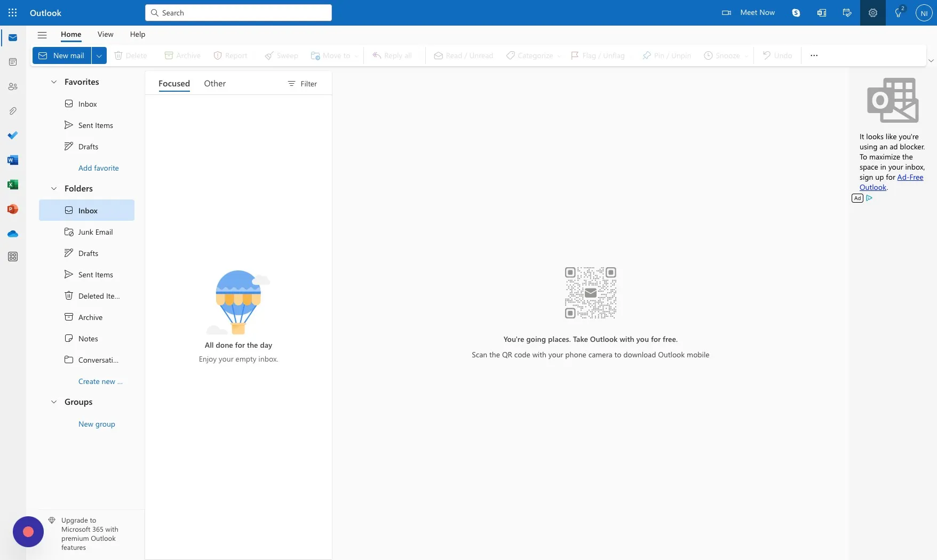This screenshot has width=937, height=560.
Task: Select the Other inbox tab
Action: click(x=215, y=84)
